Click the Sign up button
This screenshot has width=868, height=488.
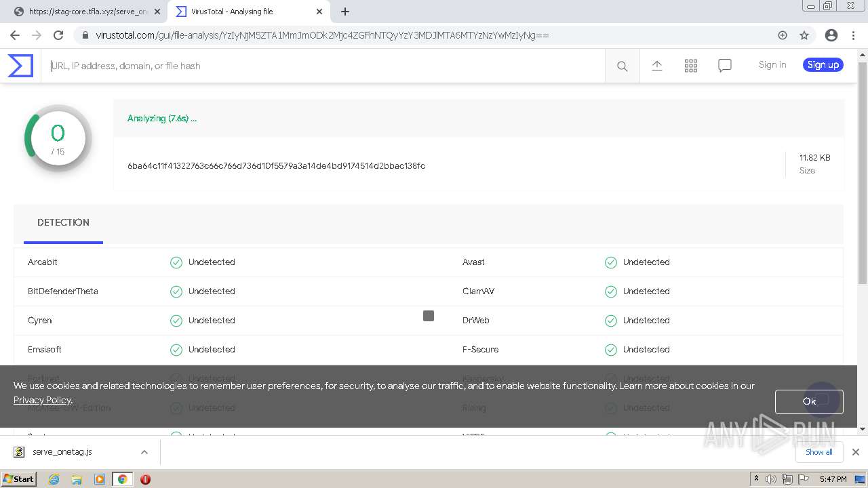click(x=823, y=64)
